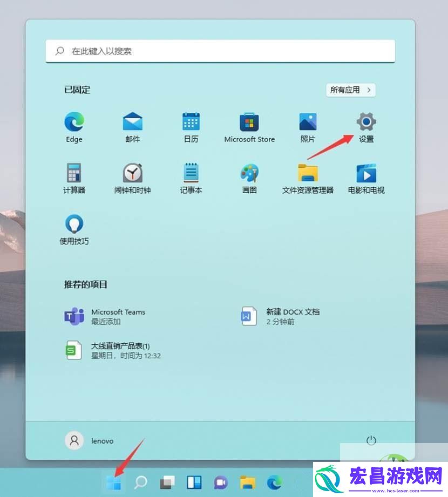Click the search box to type
The width and height of the screenshot is (448, 497).
(220, 51)
